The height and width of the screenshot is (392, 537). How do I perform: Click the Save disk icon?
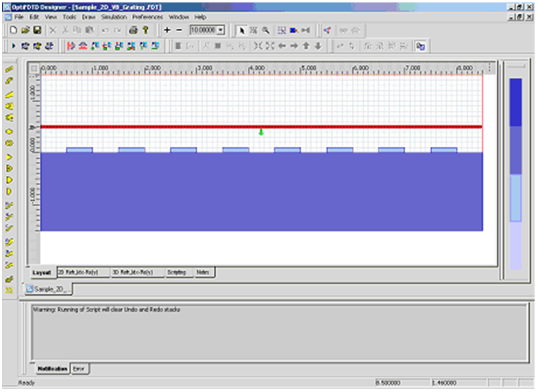coord(36,30)
